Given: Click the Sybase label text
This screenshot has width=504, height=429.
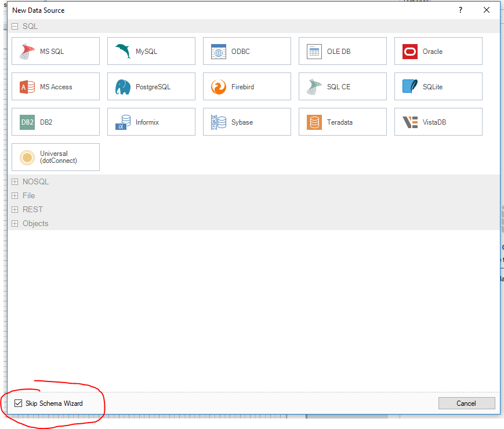Looking at the screenshot, I should 242,122.
